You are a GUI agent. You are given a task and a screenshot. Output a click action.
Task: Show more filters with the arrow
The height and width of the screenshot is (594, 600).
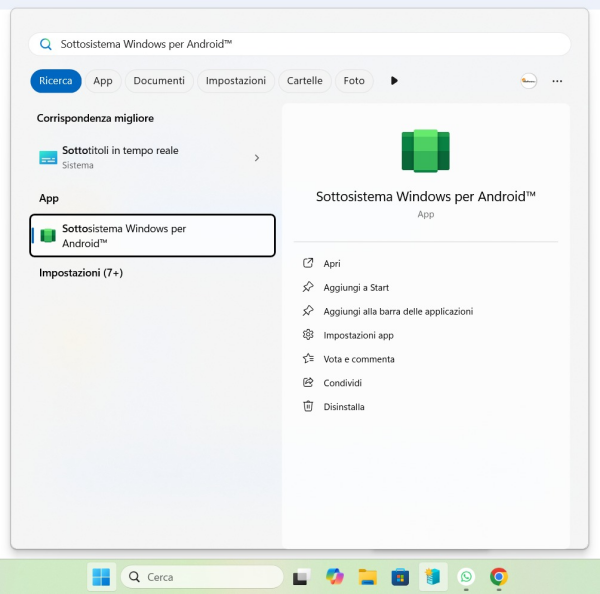tap(394, 81)
